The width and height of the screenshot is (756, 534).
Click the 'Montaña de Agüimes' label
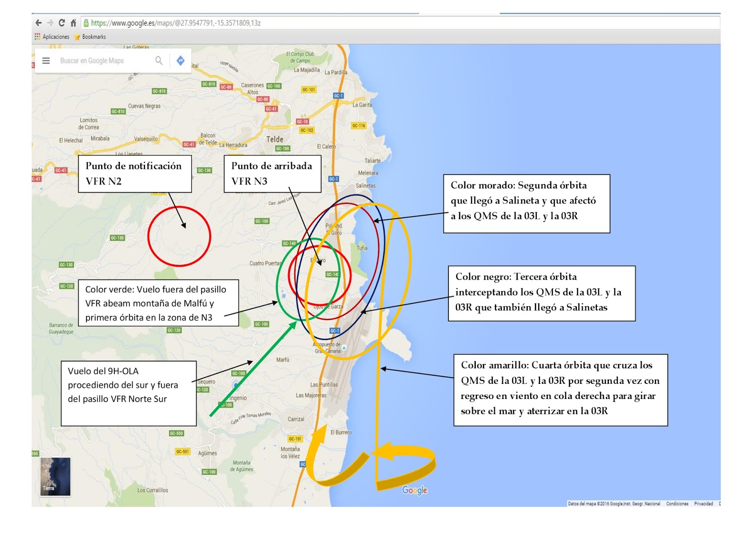241,466
